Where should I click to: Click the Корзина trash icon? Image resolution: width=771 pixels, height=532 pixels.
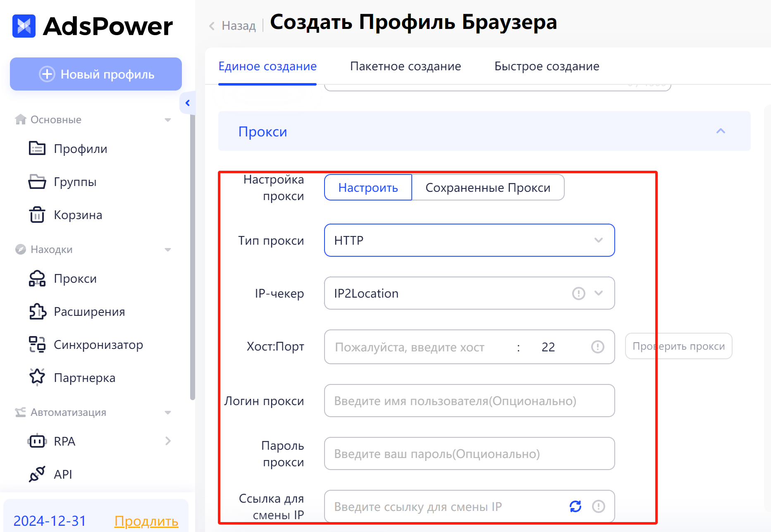(x=37, y=215)
